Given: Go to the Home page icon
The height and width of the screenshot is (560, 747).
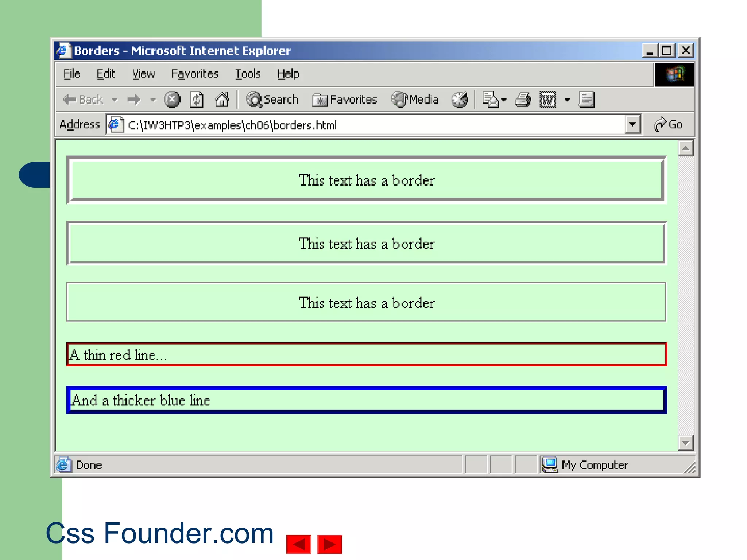Looking at the screenshot, I should [222, 100].
